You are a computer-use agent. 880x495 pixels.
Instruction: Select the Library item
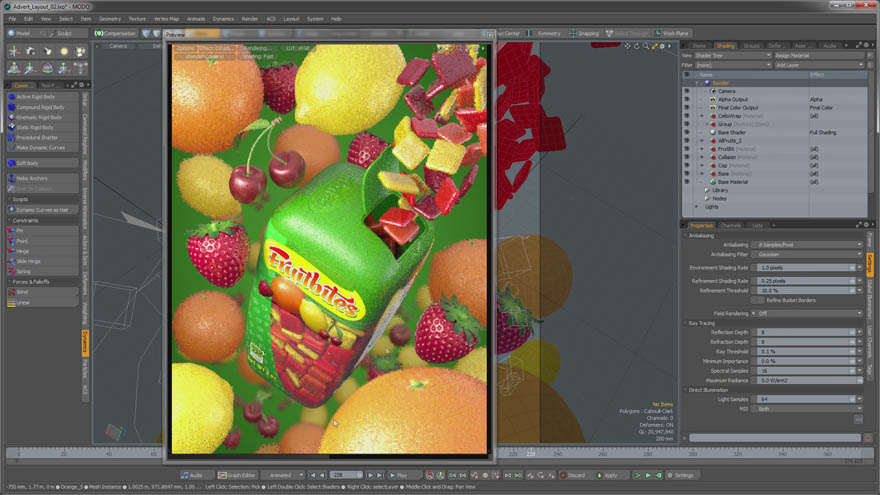(720, 190)
